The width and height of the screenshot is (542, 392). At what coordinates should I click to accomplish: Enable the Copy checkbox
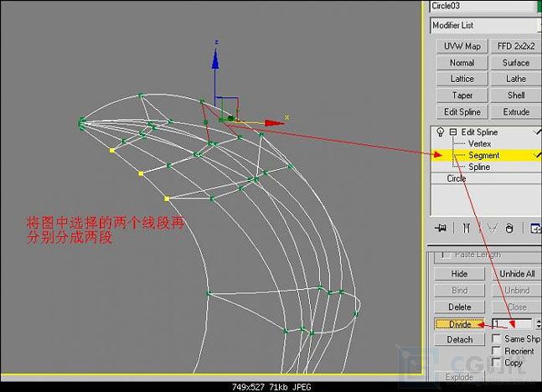coord(497,363)
